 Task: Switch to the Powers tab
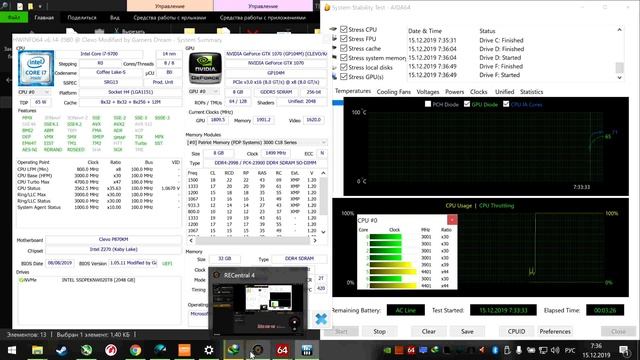454,92
